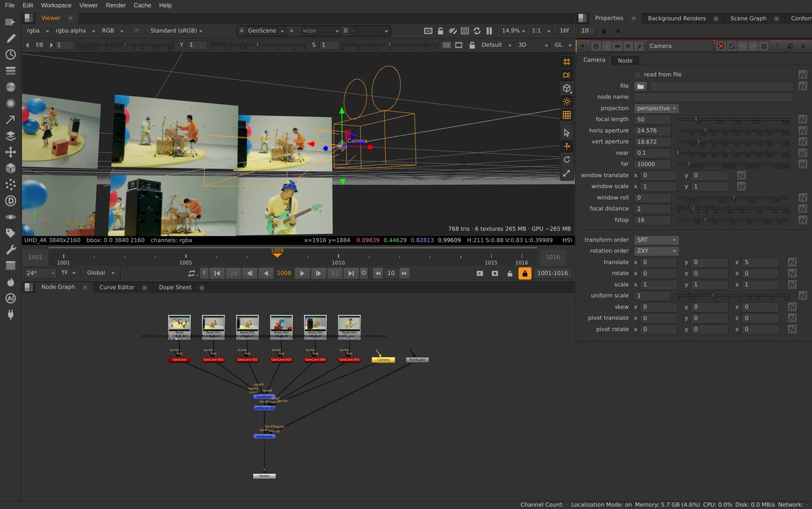Select the GeoScene node in Node Graph
812x509 pixels.
point(265,437)
